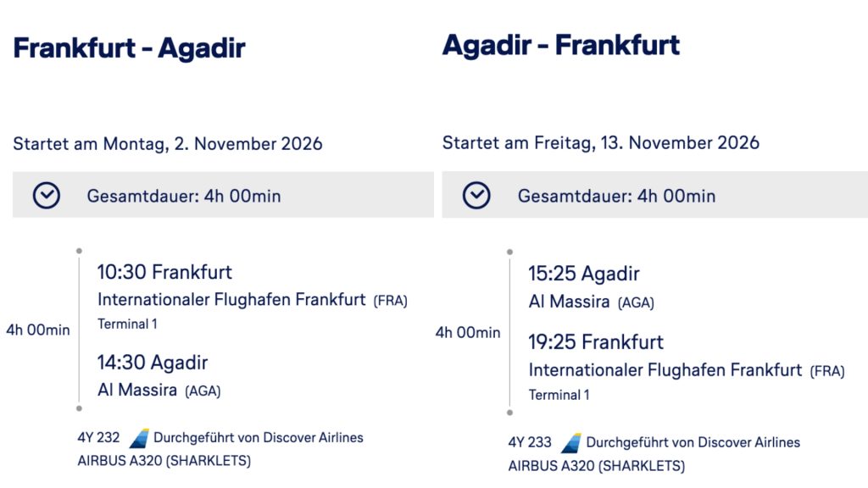This screenshot has width=868, height=488.
Task: Click the 15:25 Agadir departure entry
Action: (x=584, y=274)
